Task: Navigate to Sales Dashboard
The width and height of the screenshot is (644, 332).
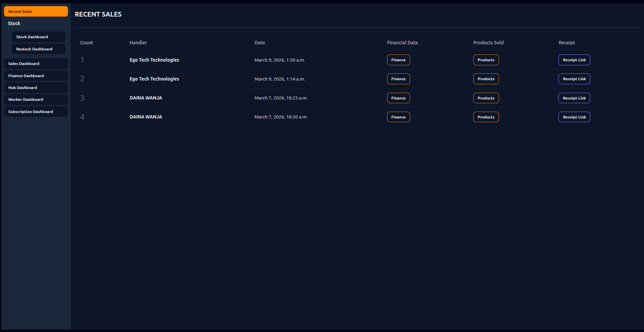Action: [x=36, y=64]
